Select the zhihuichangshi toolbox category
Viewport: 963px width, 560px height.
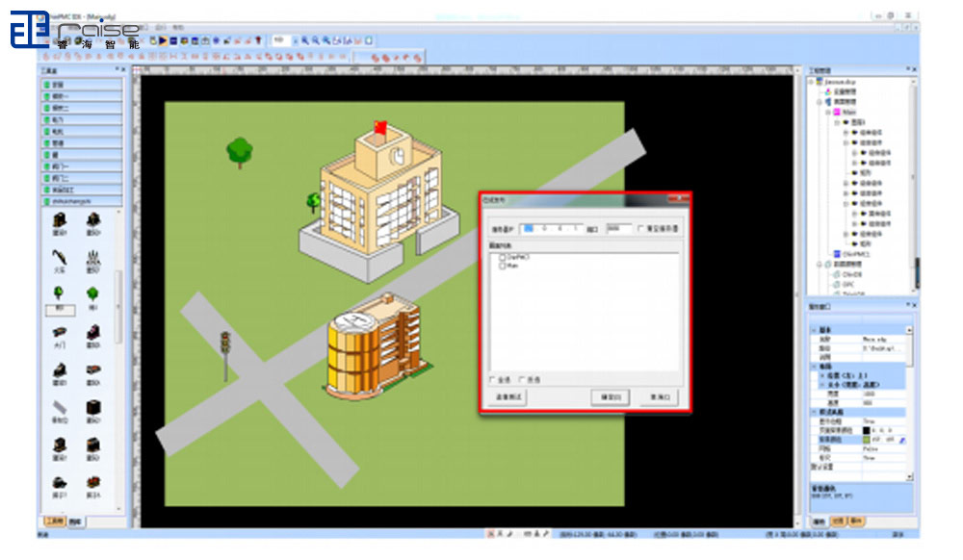click(82, 201)
